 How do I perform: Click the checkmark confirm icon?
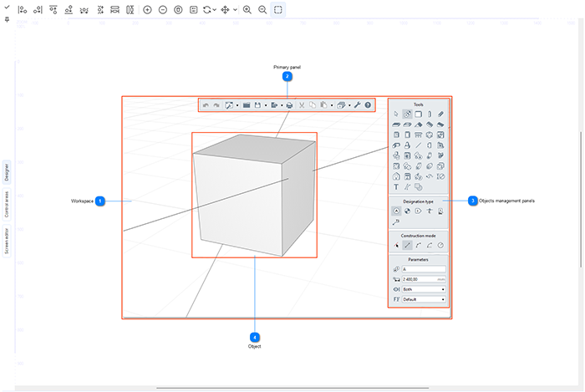[x=7, y=7]
